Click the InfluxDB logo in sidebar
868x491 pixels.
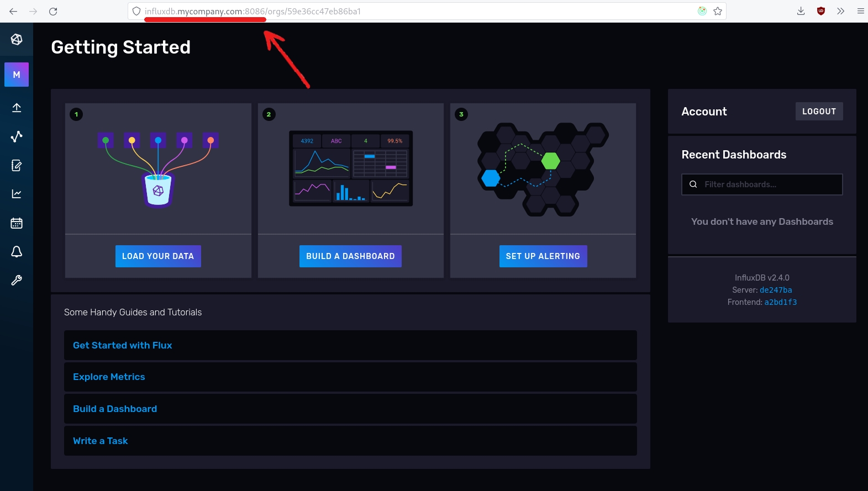(x=17, y=39)
